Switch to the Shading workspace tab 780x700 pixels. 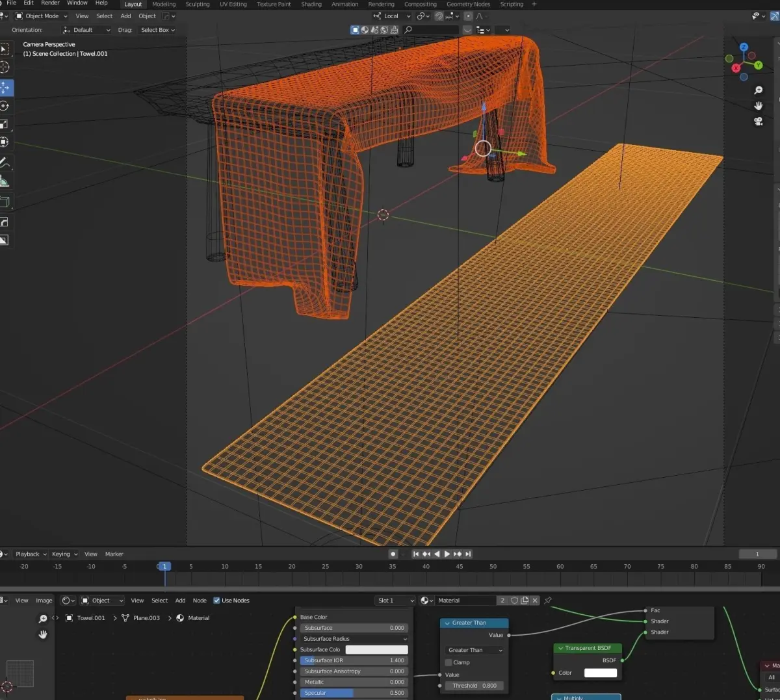tap(311, 4)
